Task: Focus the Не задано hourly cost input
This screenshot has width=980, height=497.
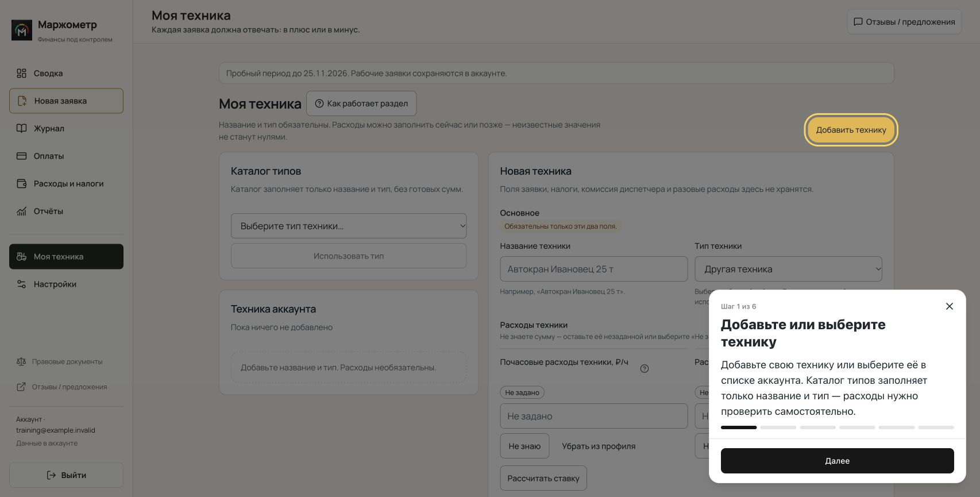Action: (593, 416)
